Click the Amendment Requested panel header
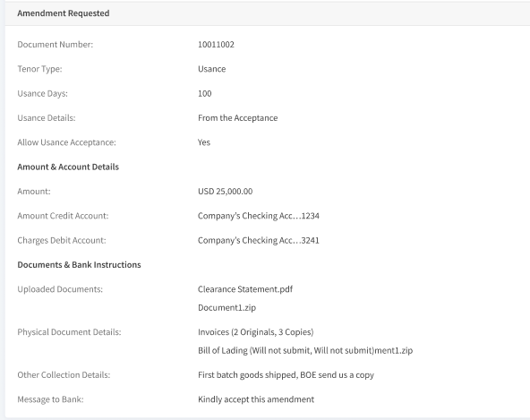This screenshot has width=530, height=420. pos(267,13)
